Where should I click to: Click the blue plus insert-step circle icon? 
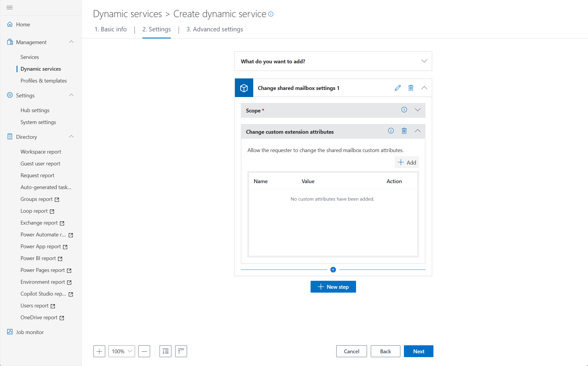click(333, 270)
